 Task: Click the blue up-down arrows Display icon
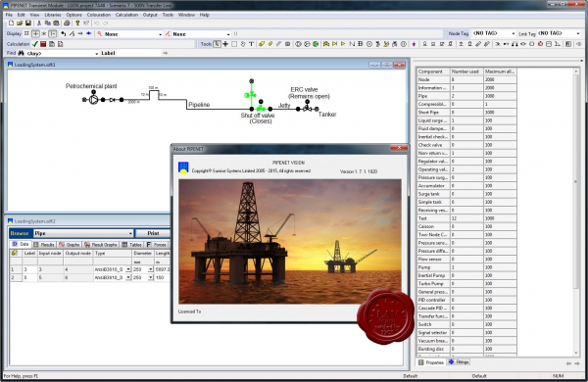point(89,33)
